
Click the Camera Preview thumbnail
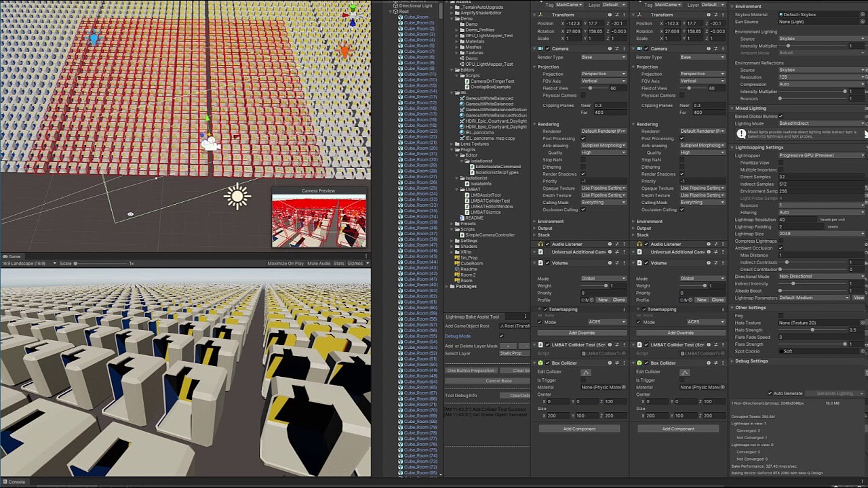[317, 220]
